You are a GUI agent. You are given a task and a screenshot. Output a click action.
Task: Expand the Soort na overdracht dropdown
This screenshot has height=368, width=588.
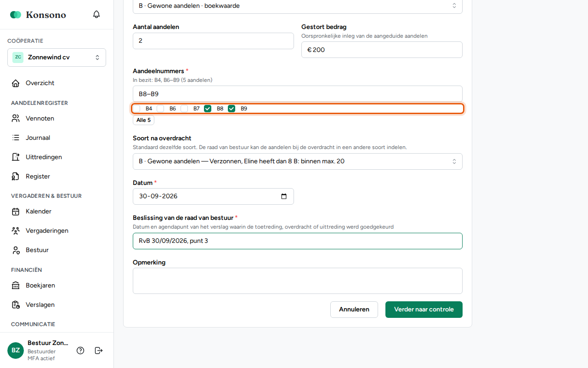click(298, 161)
